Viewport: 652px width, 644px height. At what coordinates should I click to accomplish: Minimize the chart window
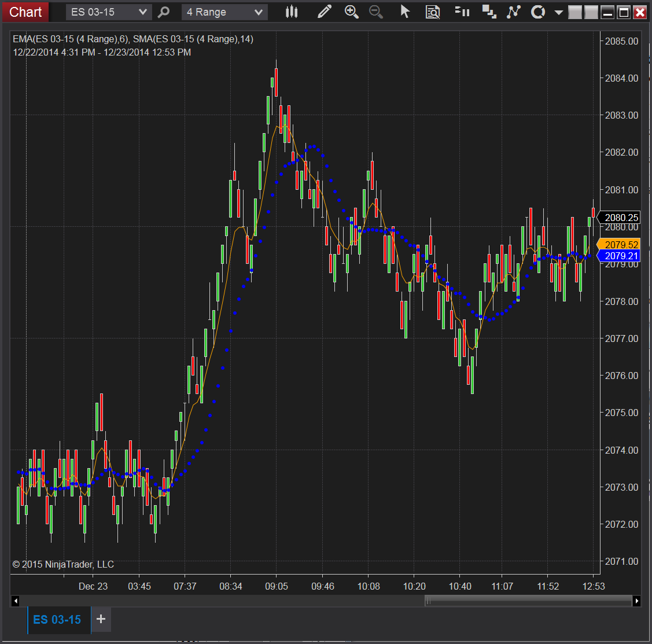pos(607,13)
